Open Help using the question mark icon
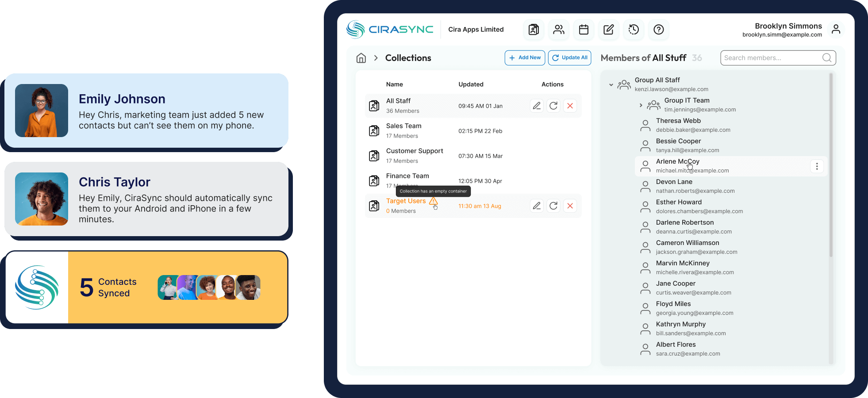Screen dimensions: 868x398 (659, 30)
